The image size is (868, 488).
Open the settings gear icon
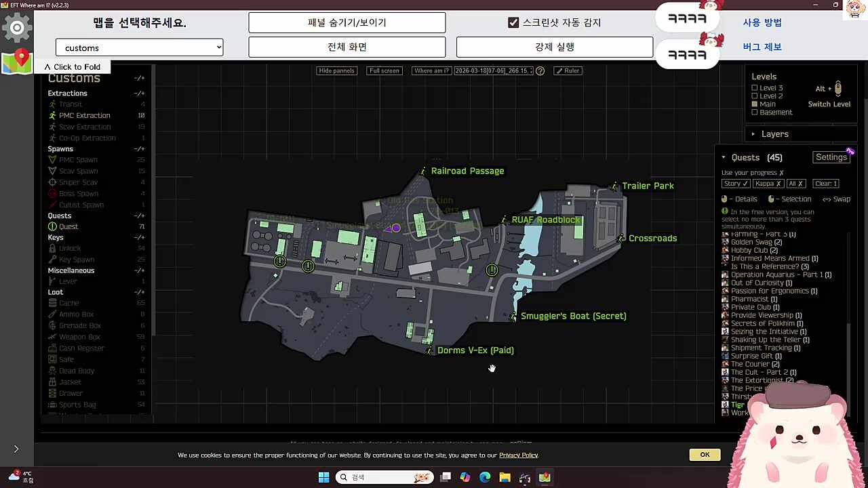pos(17,28)
